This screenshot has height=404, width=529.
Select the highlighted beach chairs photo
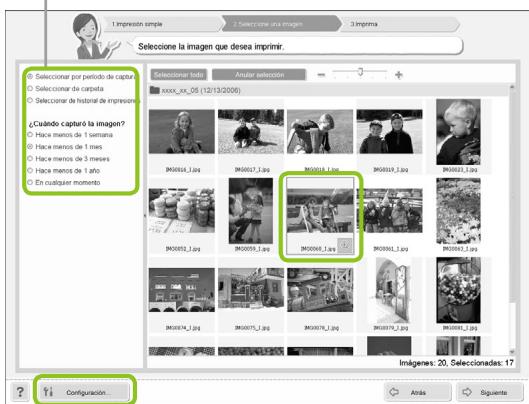(x=320, y=211)
